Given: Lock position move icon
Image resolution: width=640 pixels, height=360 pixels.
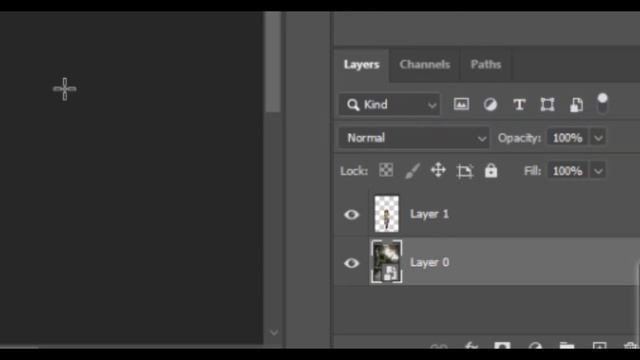Looking at the screenshot, I should pos(438,170).
